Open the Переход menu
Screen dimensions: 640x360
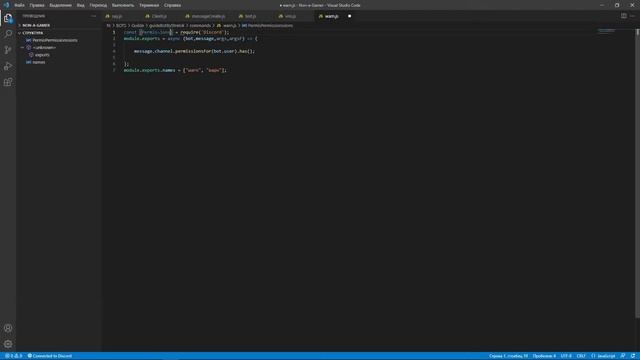(98, 5)
